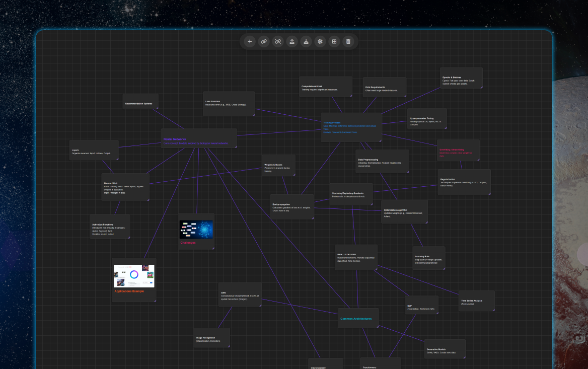Click the trash delete icon in toolbar
588x369 pixels.
348,41
